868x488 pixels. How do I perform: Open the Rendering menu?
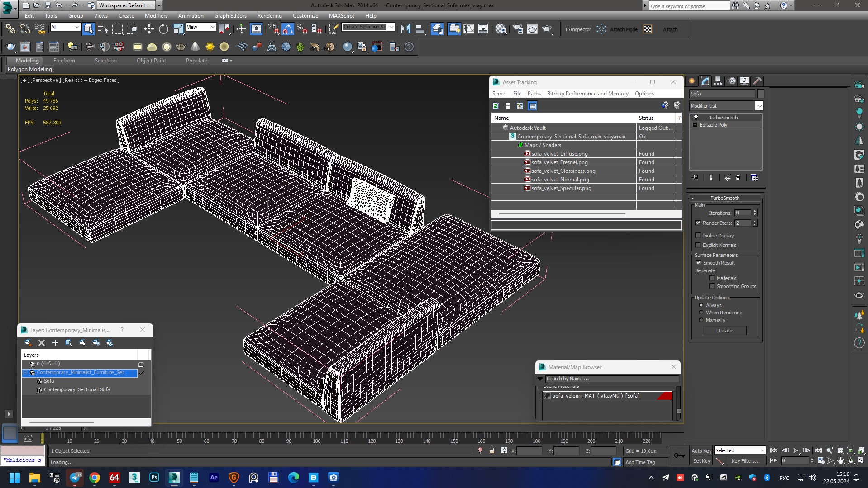click(269, 15)
